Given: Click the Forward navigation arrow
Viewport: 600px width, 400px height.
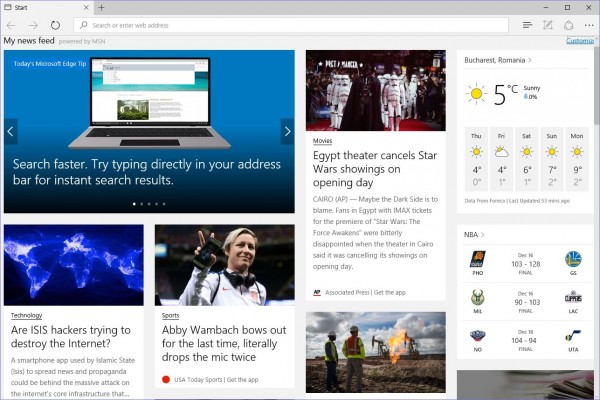Looking at the screenshot, I should [33, 24].
